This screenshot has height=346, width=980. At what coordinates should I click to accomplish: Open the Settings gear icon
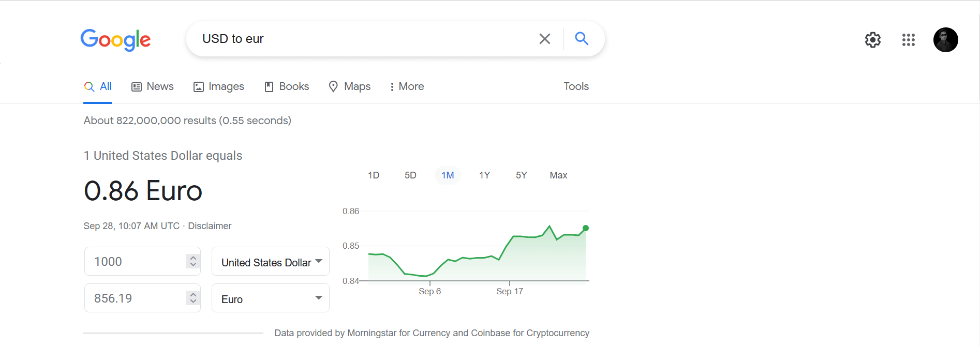873,40
